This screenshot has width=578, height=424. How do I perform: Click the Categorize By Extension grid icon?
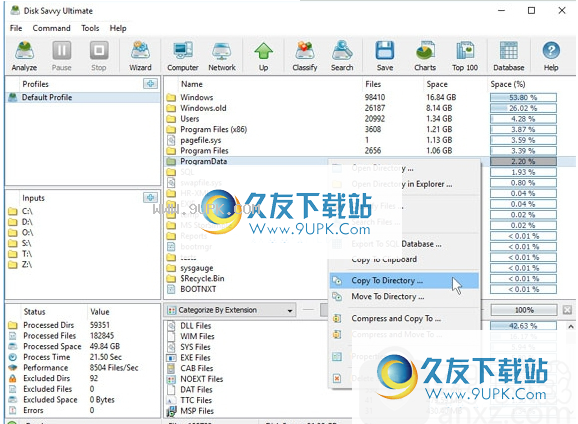(x=171, y=310)
